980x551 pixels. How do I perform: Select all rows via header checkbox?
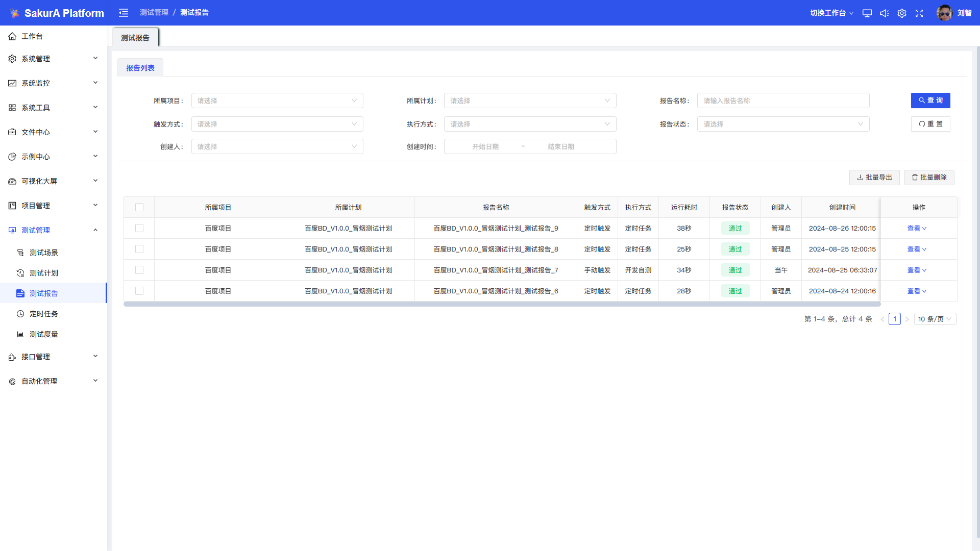coord(139,207)
